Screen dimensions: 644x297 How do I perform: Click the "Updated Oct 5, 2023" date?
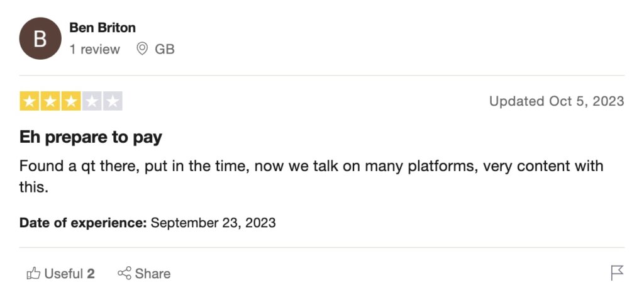click(x=557, y=101)
